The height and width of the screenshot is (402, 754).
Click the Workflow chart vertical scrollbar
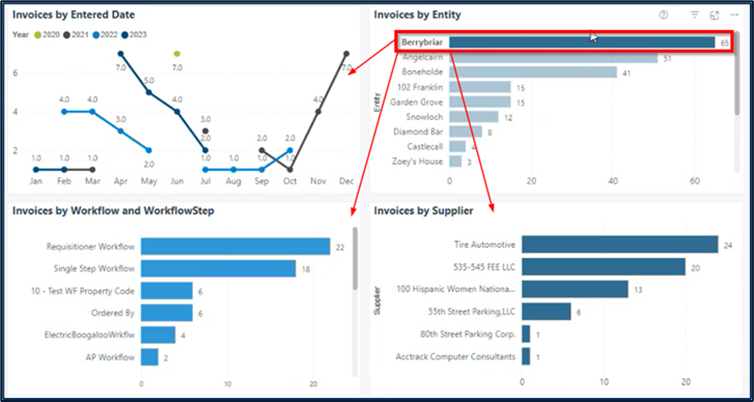(x=355, y=259)
